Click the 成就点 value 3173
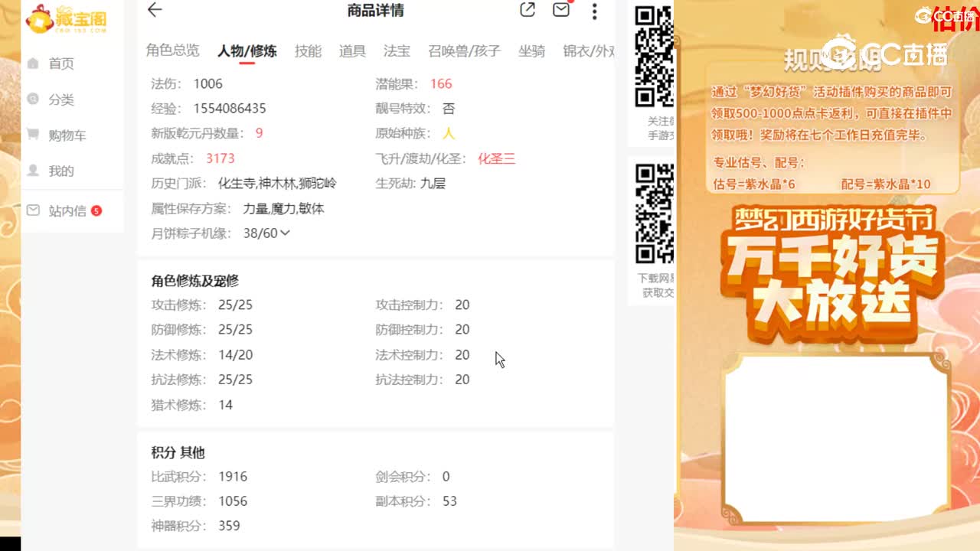The width and height of the screenshot is (980, 551). tap(220, 158)
